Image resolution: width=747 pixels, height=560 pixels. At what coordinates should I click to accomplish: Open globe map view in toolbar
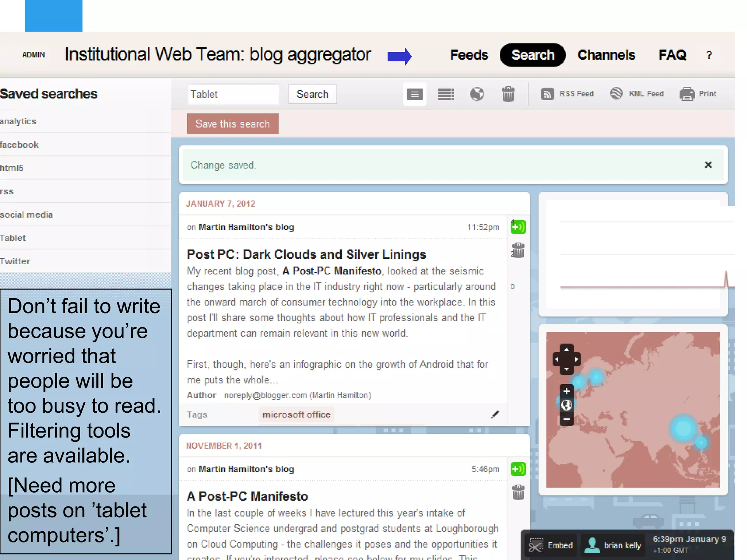(477, 94)
